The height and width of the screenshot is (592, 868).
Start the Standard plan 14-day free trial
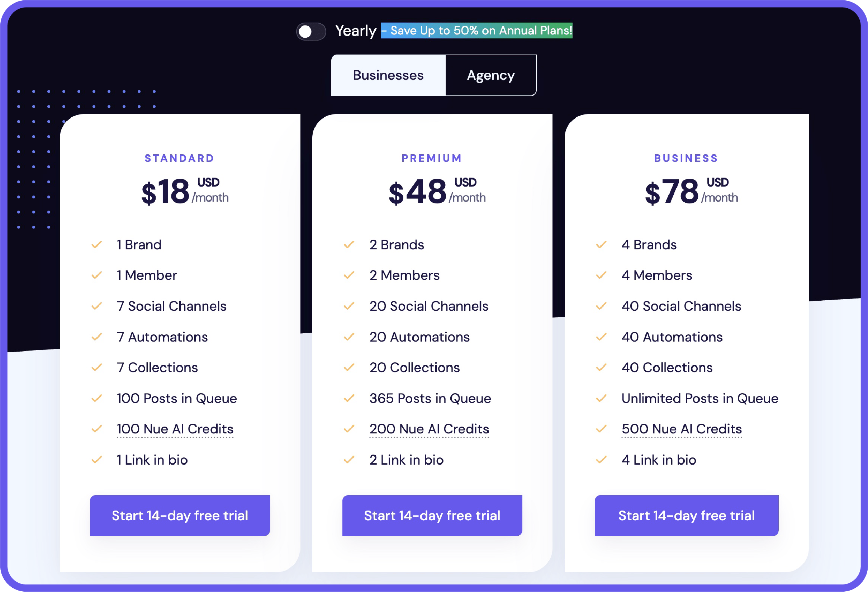click(180, 515)
